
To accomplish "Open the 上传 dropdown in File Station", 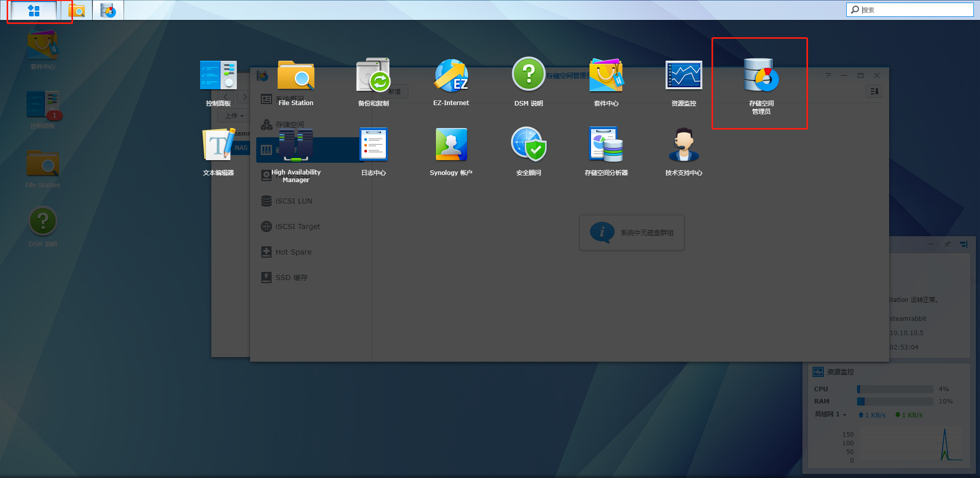I will coord(234,116).
